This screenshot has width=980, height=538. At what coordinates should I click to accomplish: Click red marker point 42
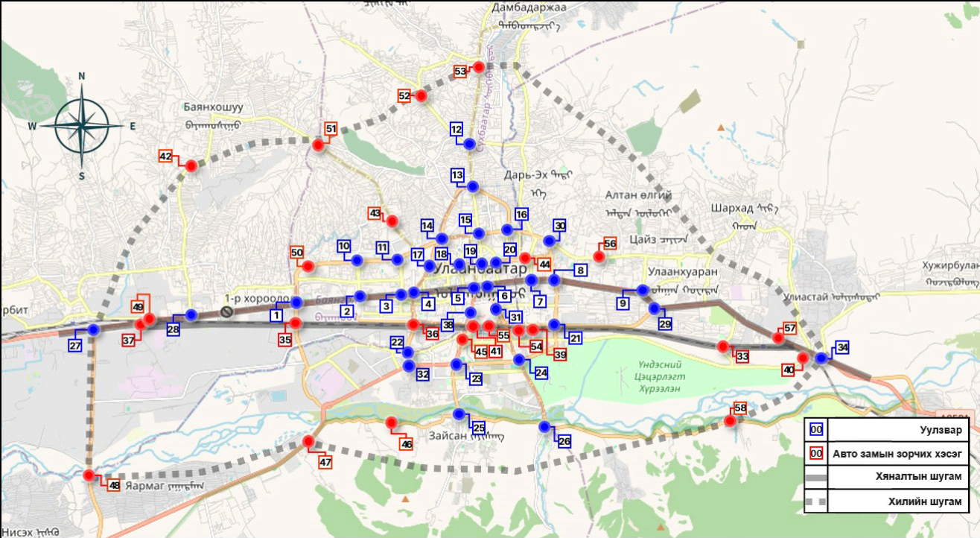click(x=191, y=166)
